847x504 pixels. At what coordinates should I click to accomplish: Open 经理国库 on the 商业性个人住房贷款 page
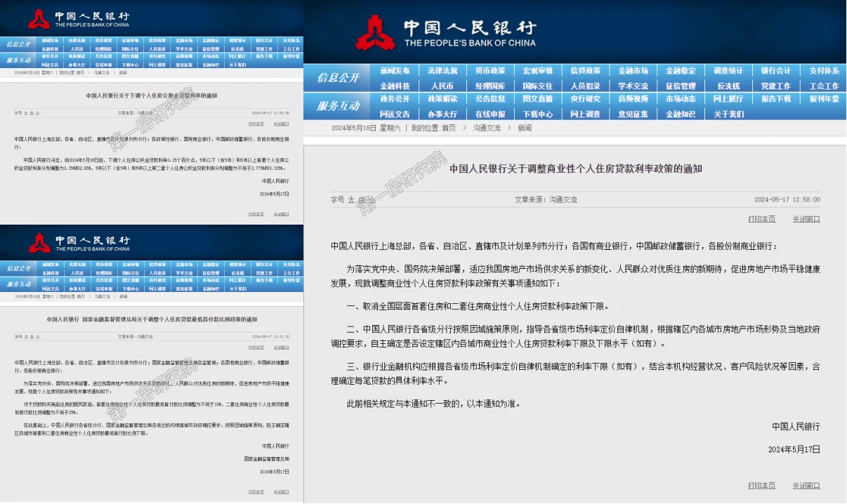pos(490,86)
